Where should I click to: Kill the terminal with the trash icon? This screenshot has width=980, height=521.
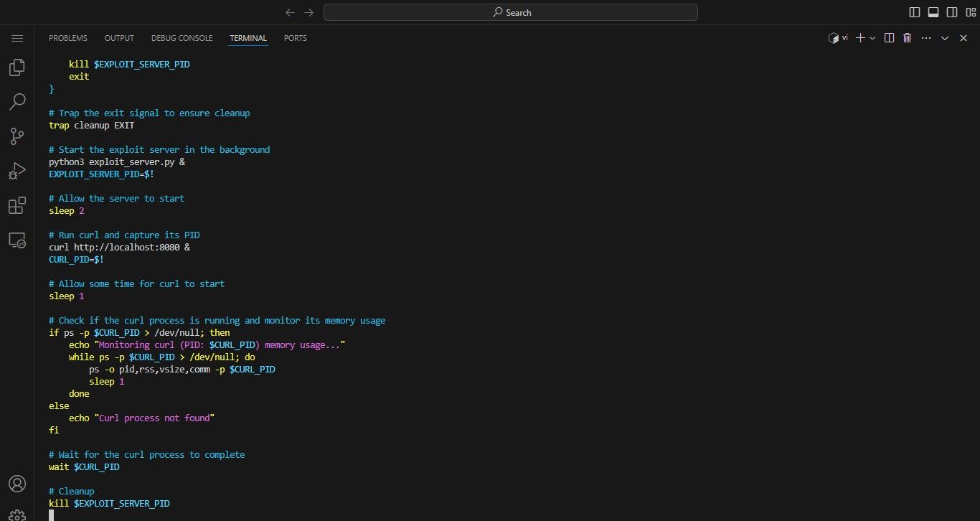pos(907,38)
